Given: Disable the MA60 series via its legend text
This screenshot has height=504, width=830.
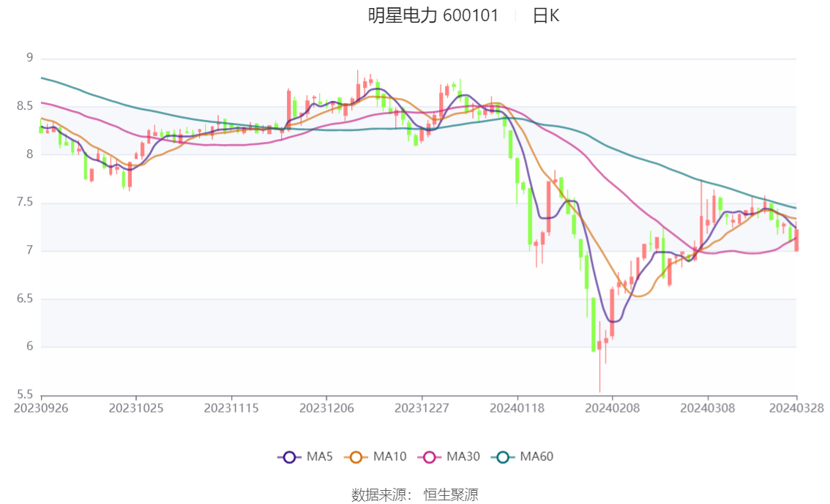Looking at the screenshot, I should pyautogui.click(x=537, y=457).
